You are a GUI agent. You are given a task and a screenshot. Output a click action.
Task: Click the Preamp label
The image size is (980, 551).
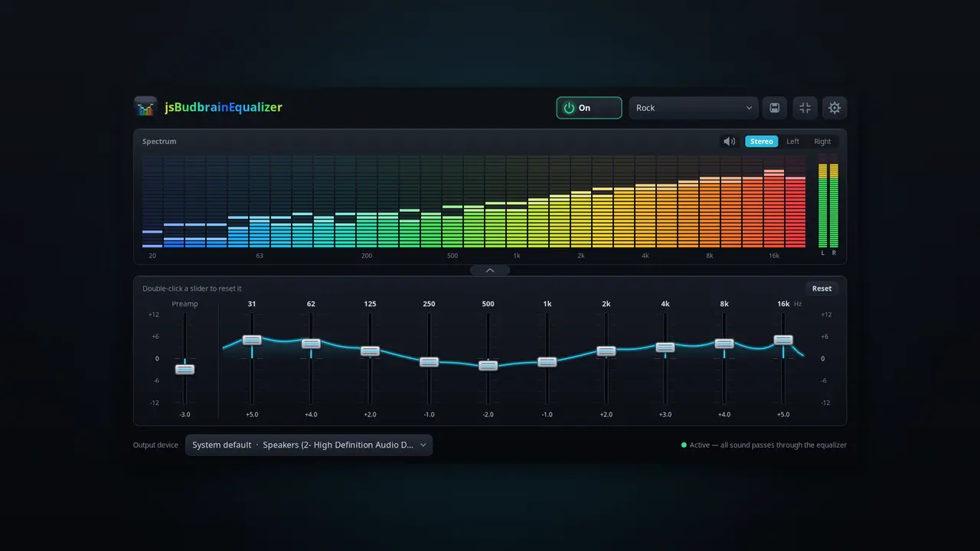(185, 304)
